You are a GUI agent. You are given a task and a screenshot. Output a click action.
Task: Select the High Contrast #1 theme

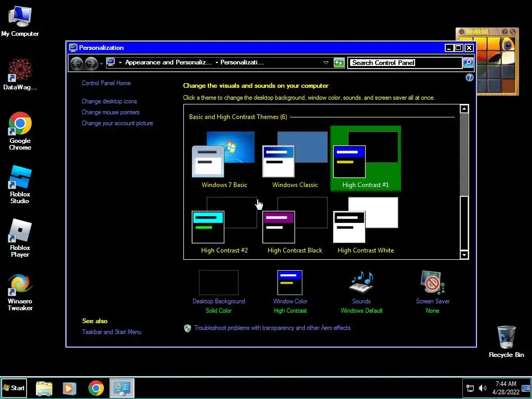[366, 159]
